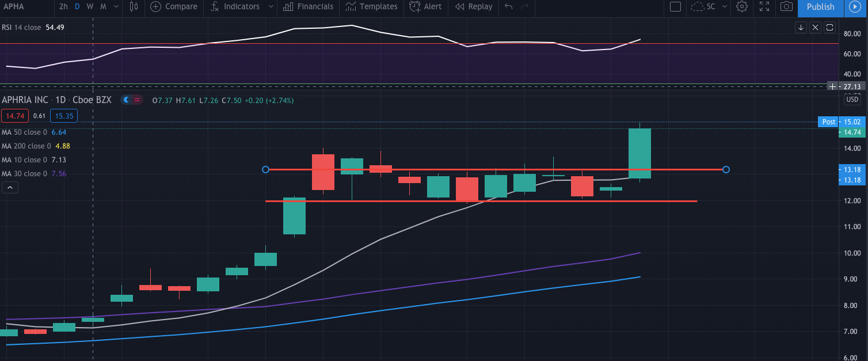Image resolution: width=868 pixels, height=361 pixels.
Task: Undo the last chart action
Action: tap(508, 7)
